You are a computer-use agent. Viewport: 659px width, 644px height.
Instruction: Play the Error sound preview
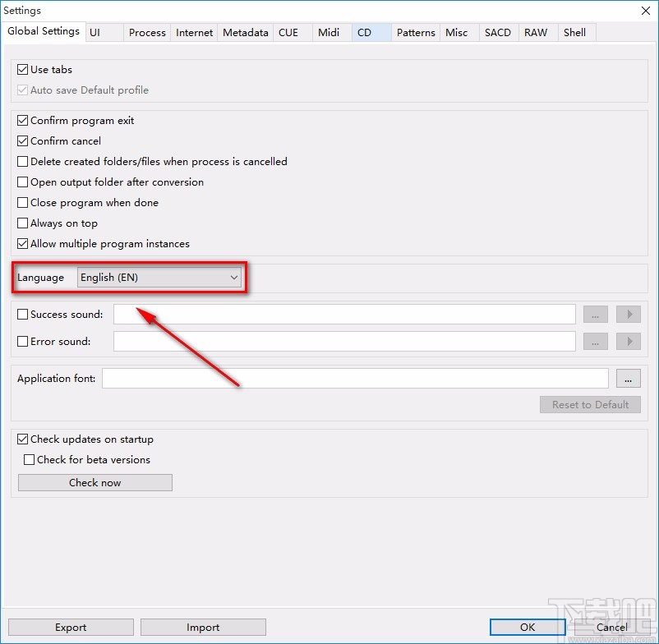click(629, 342)
